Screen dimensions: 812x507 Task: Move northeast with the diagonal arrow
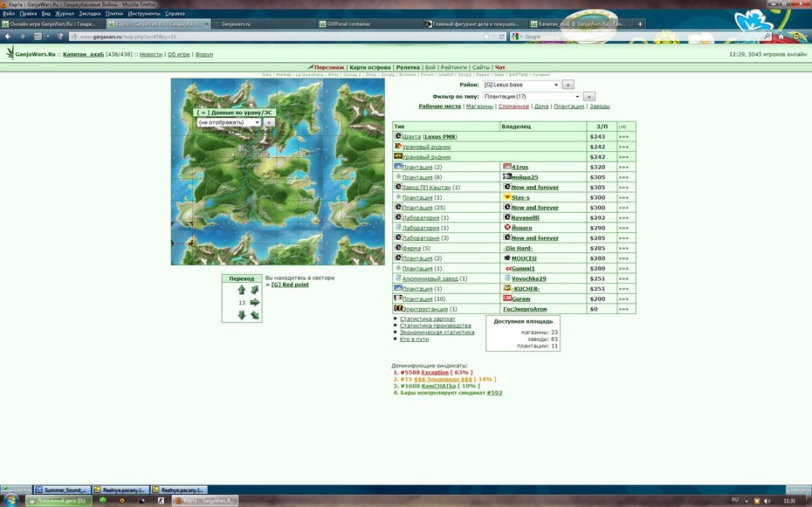pyautogui.click(x=254, y=291)
